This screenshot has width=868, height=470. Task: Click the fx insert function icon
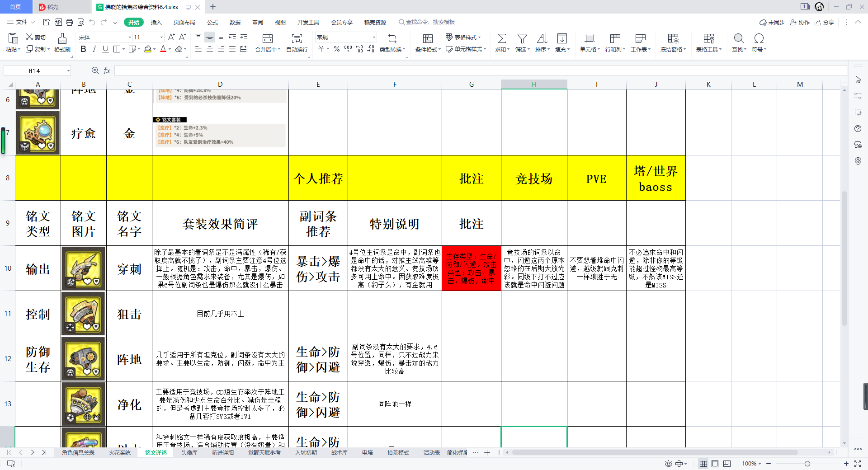[x=107, y=70]
